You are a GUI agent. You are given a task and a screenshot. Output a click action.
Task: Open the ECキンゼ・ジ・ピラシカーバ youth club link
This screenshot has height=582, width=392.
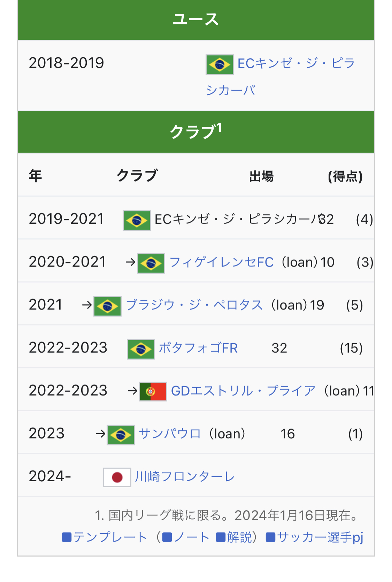pyautogui.click(x=280, y=76)
